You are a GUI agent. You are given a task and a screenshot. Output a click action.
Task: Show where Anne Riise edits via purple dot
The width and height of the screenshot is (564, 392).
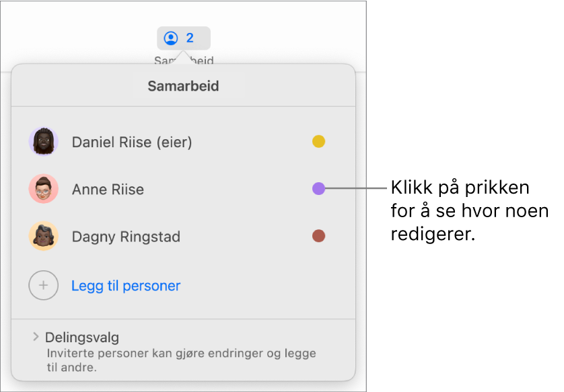(319, 189)
